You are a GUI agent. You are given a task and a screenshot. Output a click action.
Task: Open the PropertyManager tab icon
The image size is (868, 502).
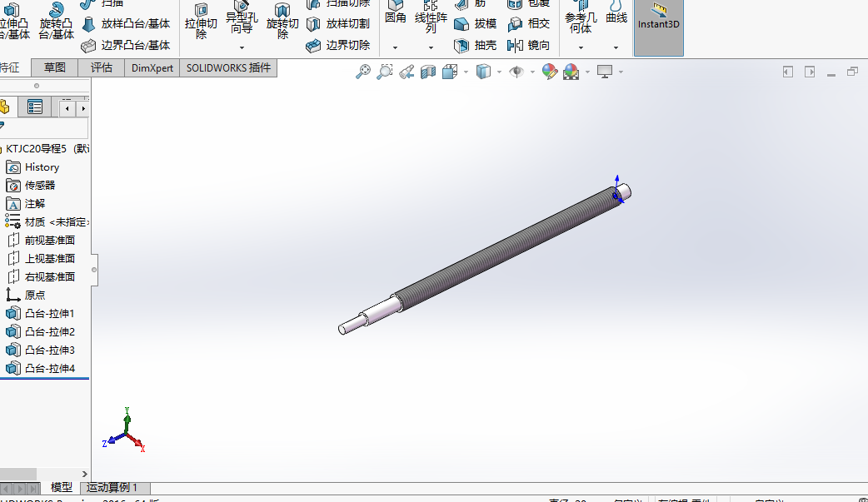34,107
